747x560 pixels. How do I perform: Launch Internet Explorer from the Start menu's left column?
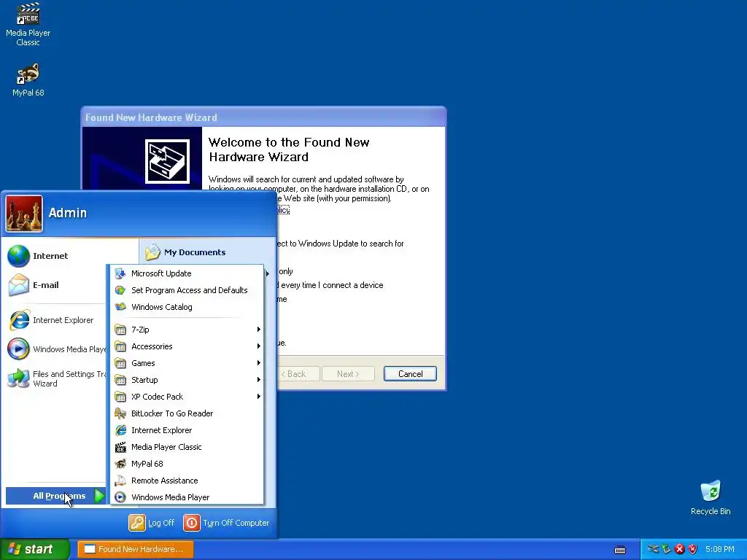pos(53,320)
